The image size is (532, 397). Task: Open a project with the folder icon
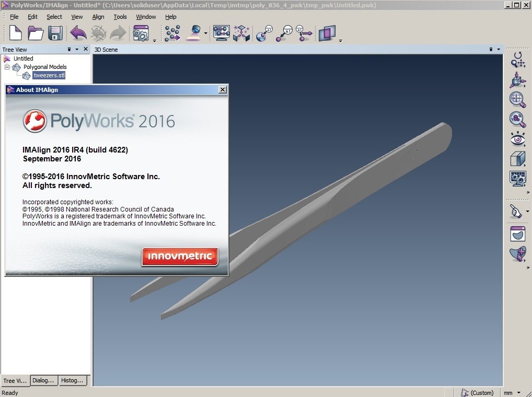pyautogui.click(x=36, y=33)
